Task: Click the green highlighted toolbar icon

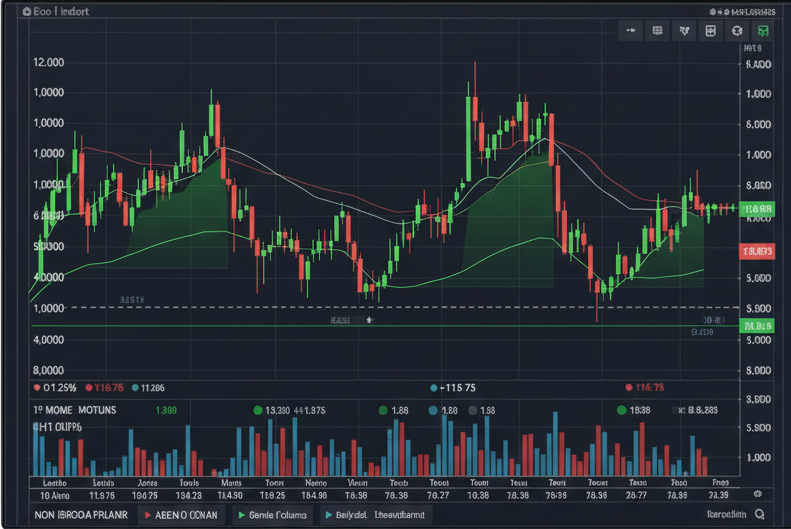Action: (x=763, y=31)
